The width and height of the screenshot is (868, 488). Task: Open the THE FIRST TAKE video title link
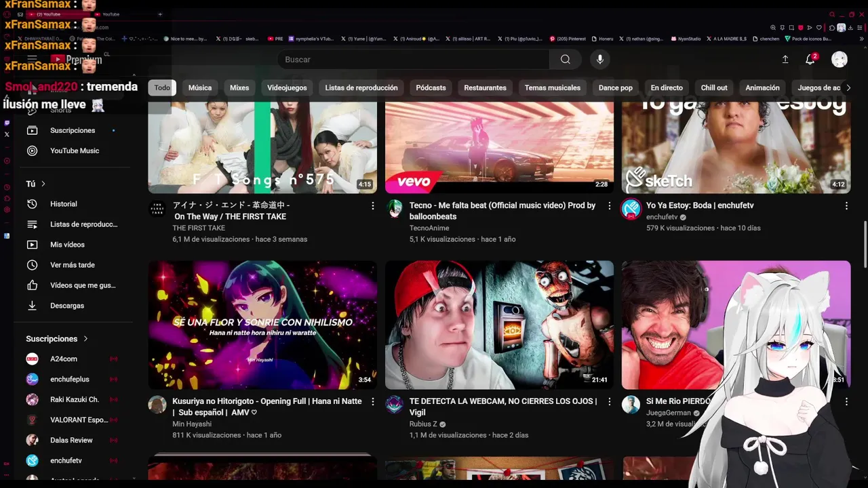coord(231,211)
